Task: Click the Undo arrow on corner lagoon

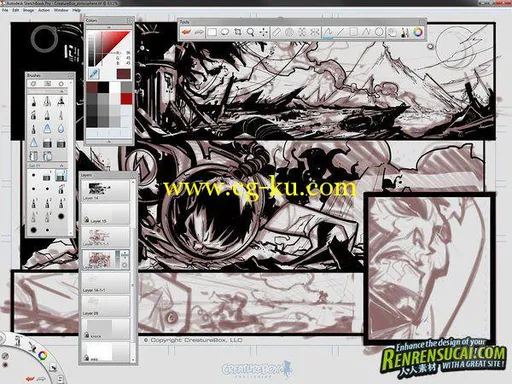Action: [x=30, y=379]
